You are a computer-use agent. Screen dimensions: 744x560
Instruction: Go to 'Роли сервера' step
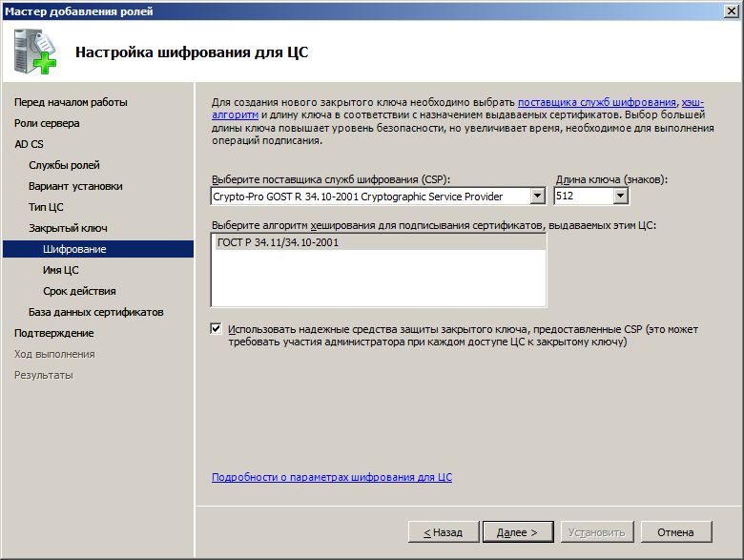47,123
